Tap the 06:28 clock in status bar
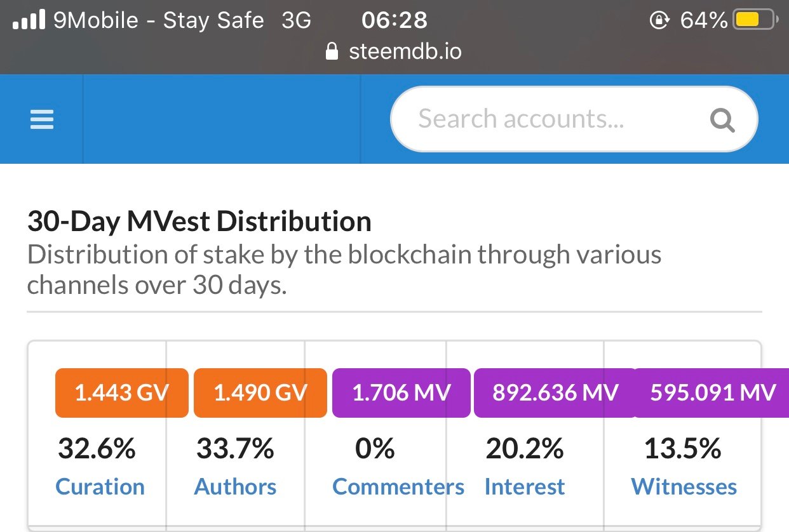This screenshot has width=789, height=532. tap(394, 20)
